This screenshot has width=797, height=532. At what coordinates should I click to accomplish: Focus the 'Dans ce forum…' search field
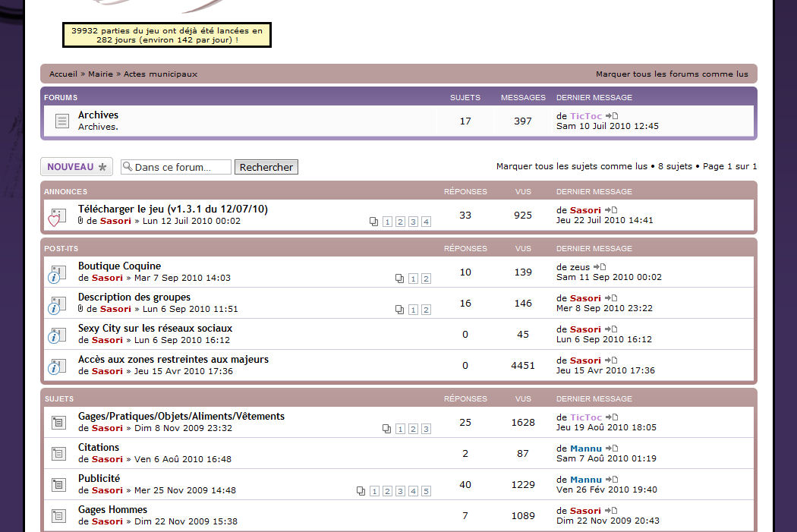tap(181, 167)
